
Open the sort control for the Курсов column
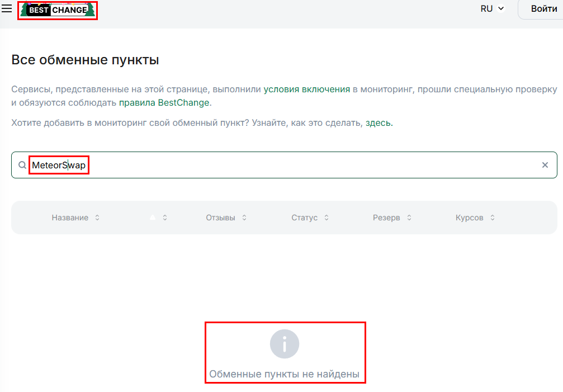click(491, 218)
